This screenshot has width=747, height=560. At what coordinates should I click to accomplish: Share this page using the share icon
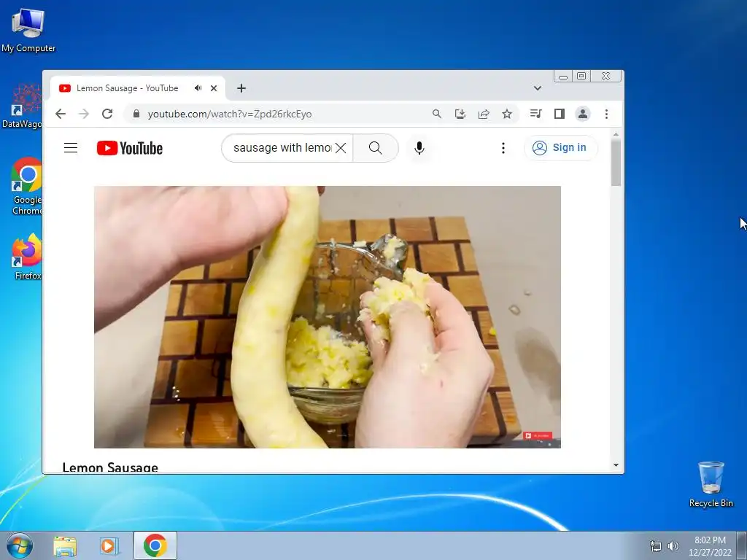point(484,114)
